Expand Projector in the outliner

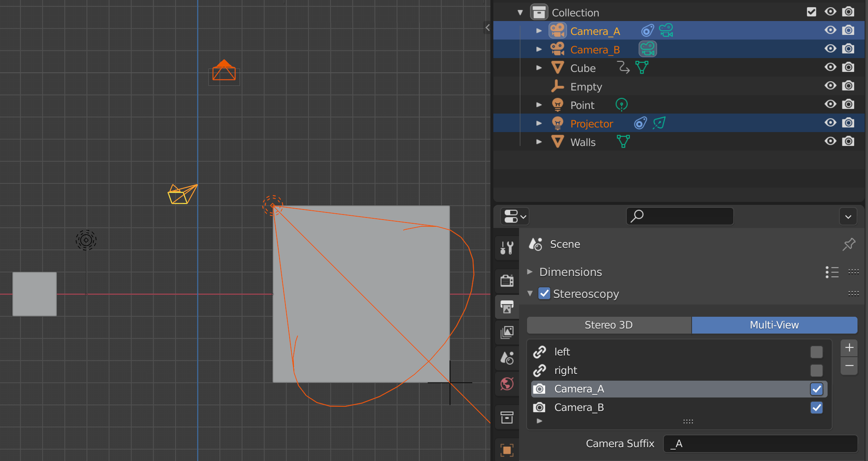point(539,123)
